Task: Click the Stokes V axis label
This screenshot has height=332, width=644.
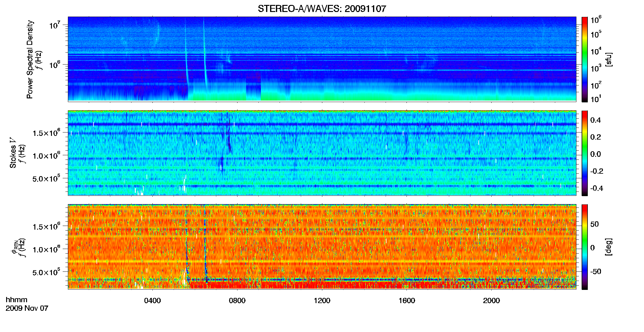Action: (x=13, y=153)
